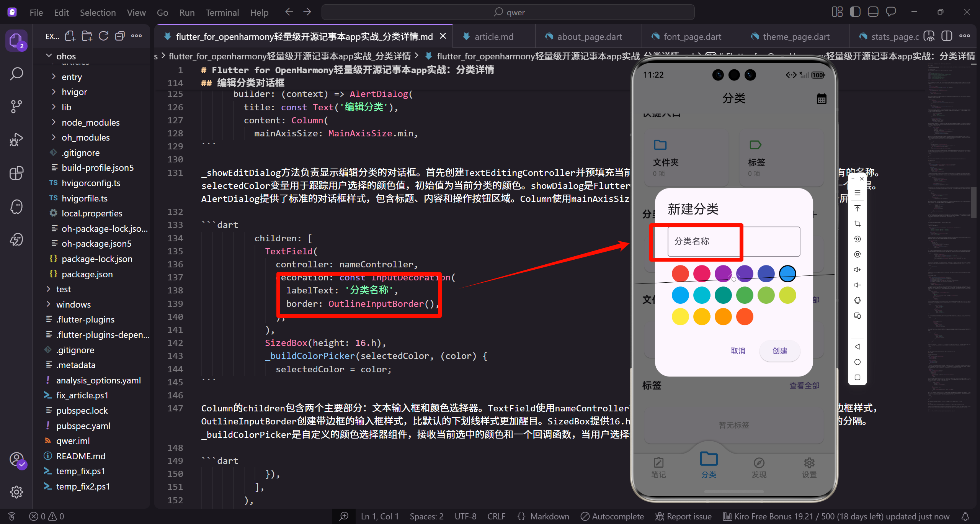Open Source Control view in activity bar

(x=16, y=106)
